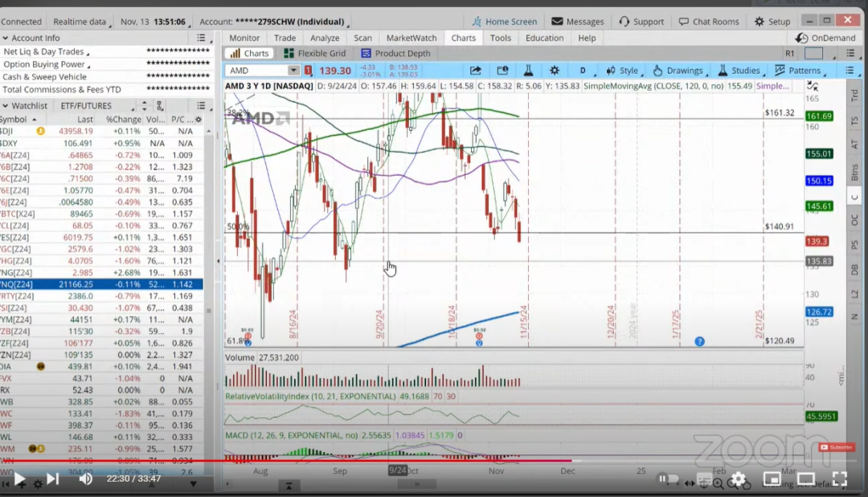Click the chart pan tool icon near header
The image size is (868, 497).
[812, 86]
